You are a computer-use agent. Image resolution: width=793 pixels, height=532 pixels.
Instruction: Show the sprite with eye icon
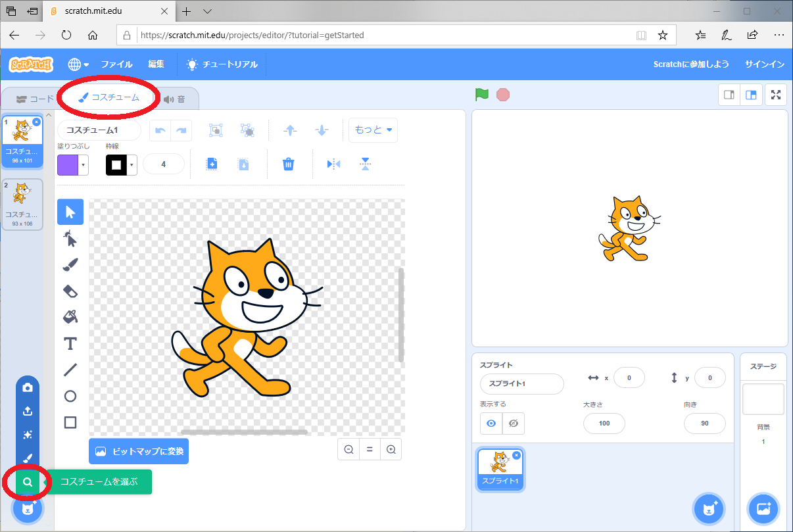click(x=491, y=423)
